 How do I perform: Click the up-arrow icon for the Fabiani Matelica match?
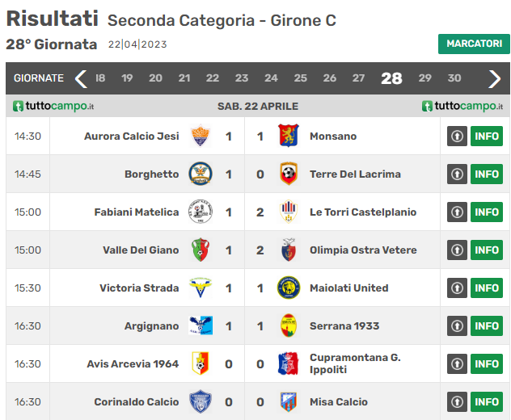(x=457, y=212)
